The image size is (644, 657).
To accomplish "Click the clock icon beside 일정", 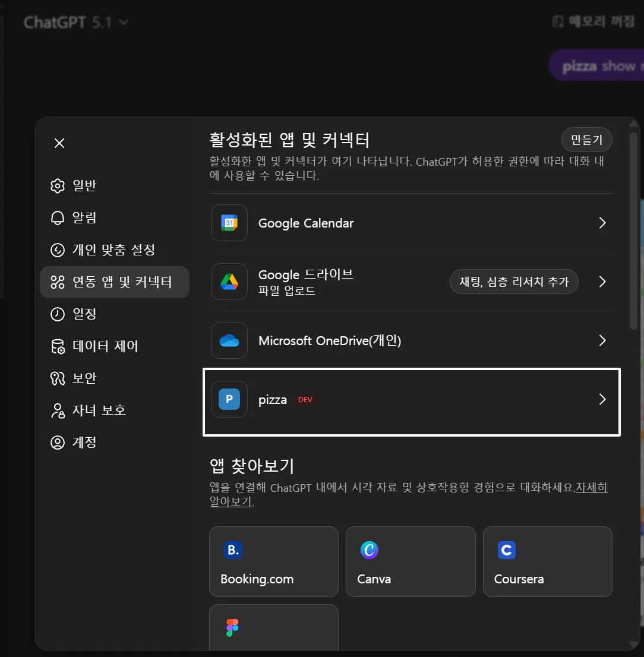I will click(x=58, y=314).
